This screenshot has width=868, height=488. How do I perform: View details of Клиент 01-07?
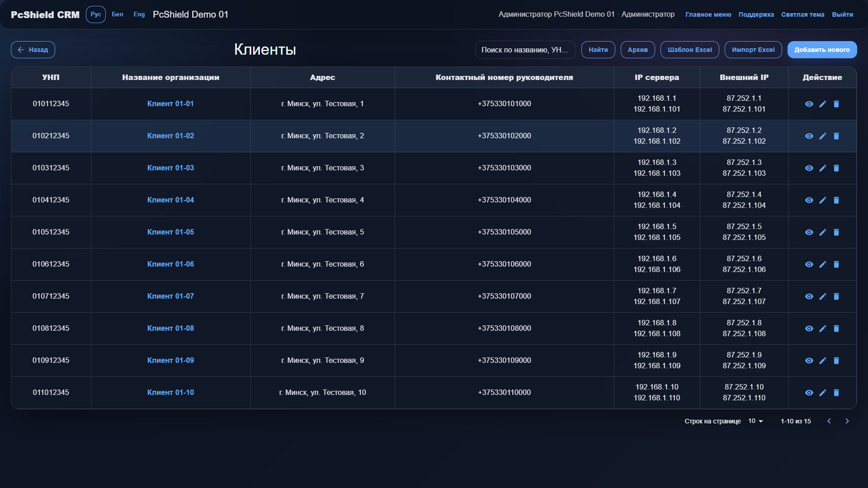click(x=809, y=296)
